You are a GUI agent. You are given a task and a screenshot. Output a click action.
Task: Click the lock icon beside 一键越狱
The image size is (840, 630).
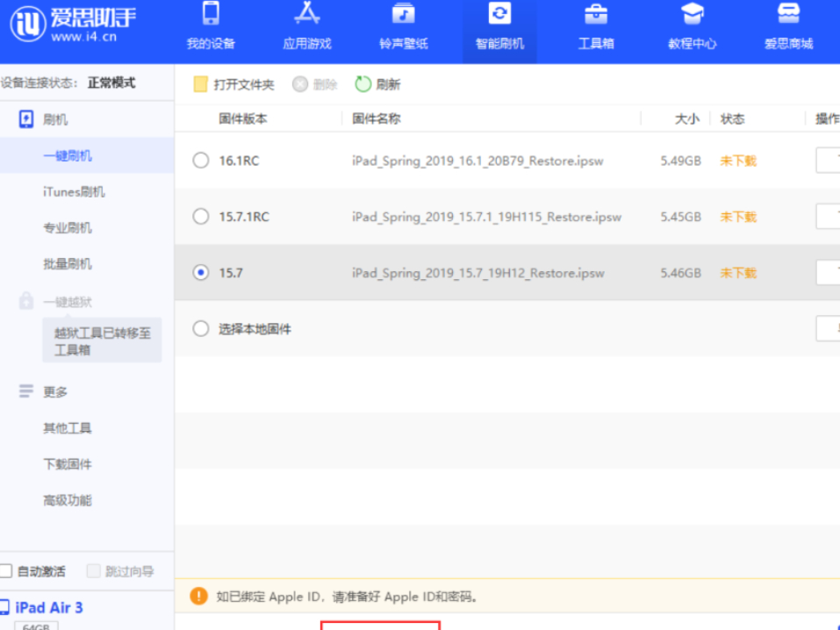[26, 301]
